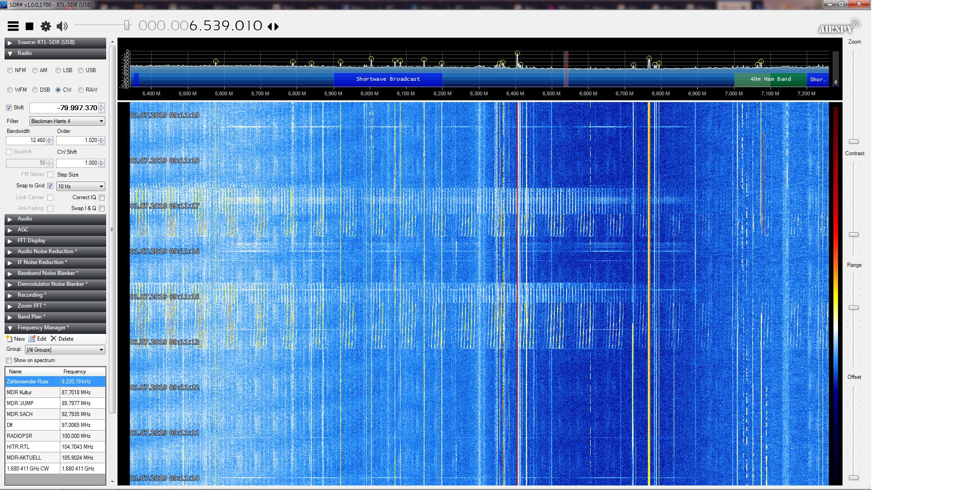This screenshot has width=980, height=490.
Task: Expand the FFT Display panel section
Action: [31, 240]
